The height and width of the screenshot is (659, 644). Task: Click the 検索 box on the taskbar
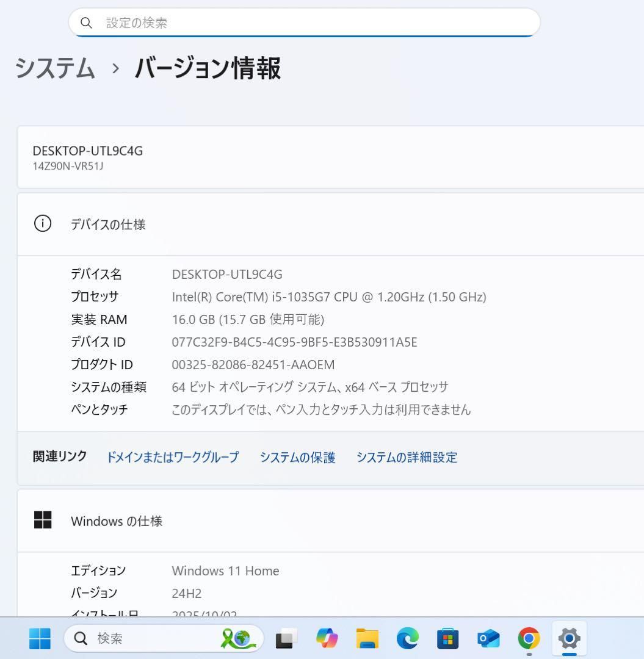[122, 639]
